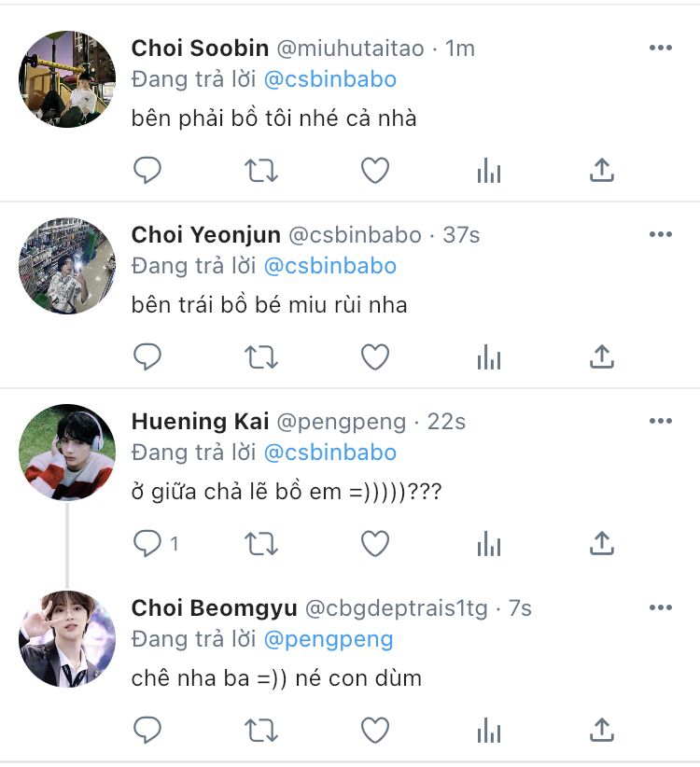Reply to Choi Soobin's tweet
Viewport: 700px width, 767px height.
(x=147, y=170)
